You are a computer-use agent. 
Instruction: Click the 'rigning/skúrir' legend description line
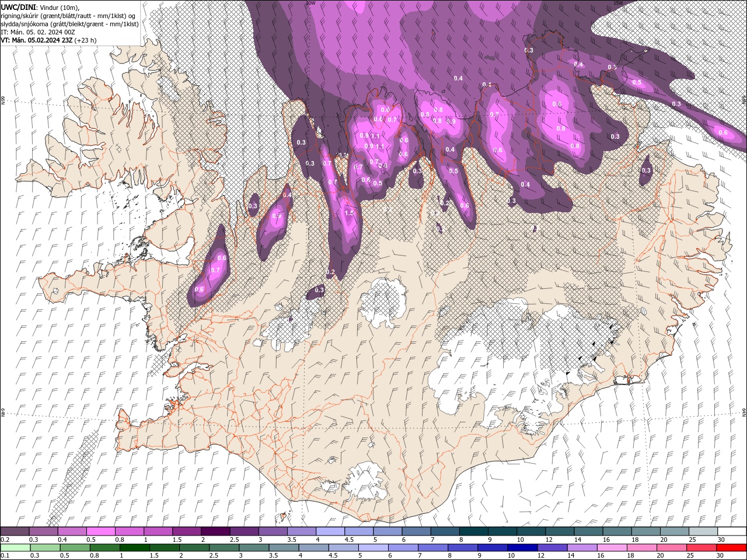(x=69, y=15)
